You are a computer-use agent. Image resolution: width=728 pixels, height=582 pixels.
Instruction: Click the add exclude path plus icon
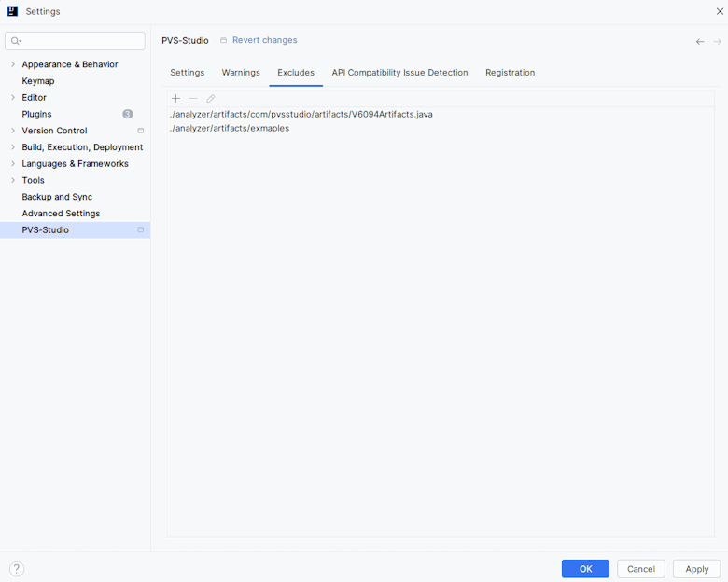(175, 99)
